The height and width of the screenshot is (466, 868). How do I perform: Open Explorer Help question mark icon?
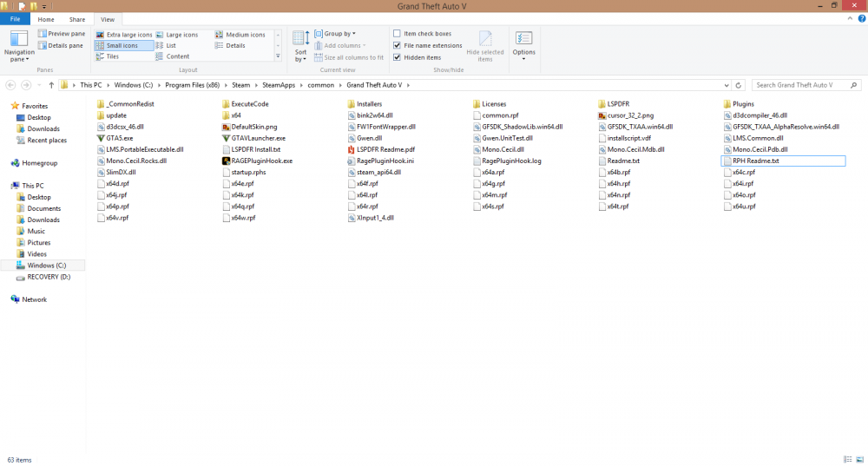pyautogui.click(x=862, y=19)
